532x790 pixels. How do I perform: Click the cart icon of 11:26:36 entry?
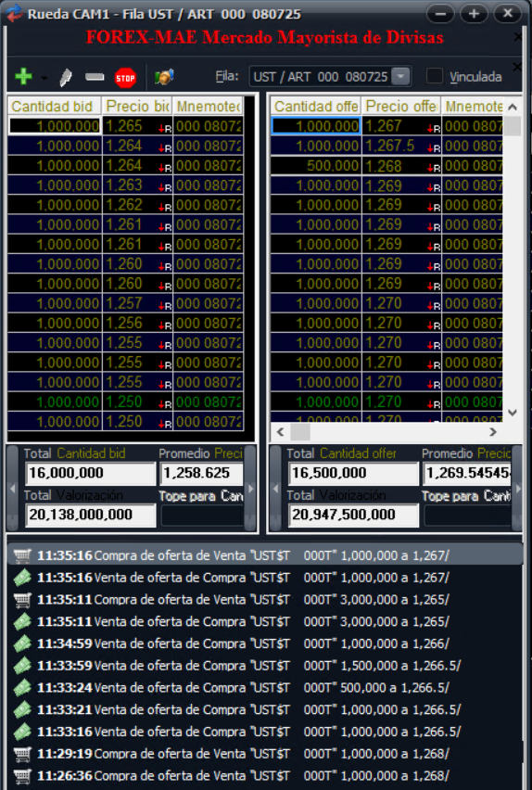coord(22,776)
